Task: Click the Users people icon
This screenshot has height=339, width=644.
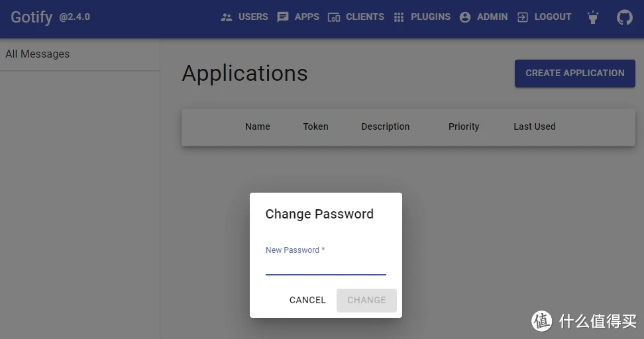Action: [227, 17]
